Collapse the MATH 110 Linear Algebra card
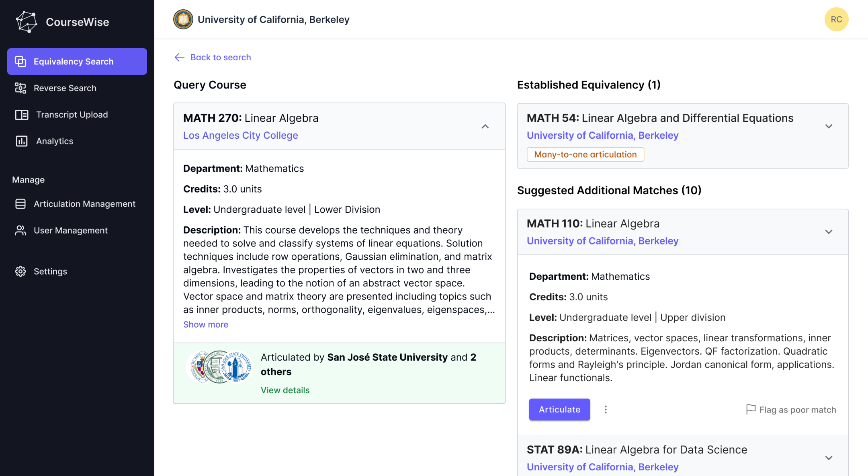 point(829,232)
